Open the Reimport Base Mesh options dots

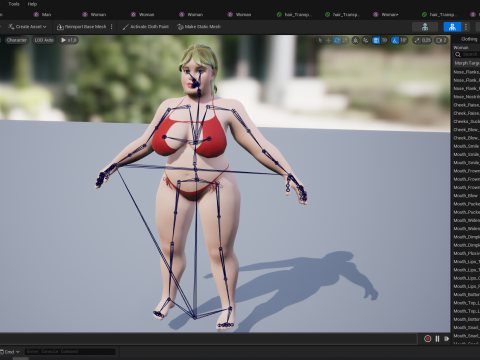(112, 27)
